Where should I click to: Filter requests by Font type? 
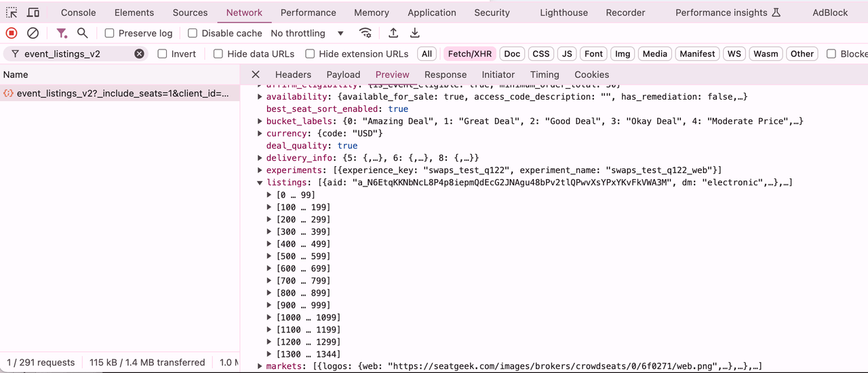pos(593,54)
